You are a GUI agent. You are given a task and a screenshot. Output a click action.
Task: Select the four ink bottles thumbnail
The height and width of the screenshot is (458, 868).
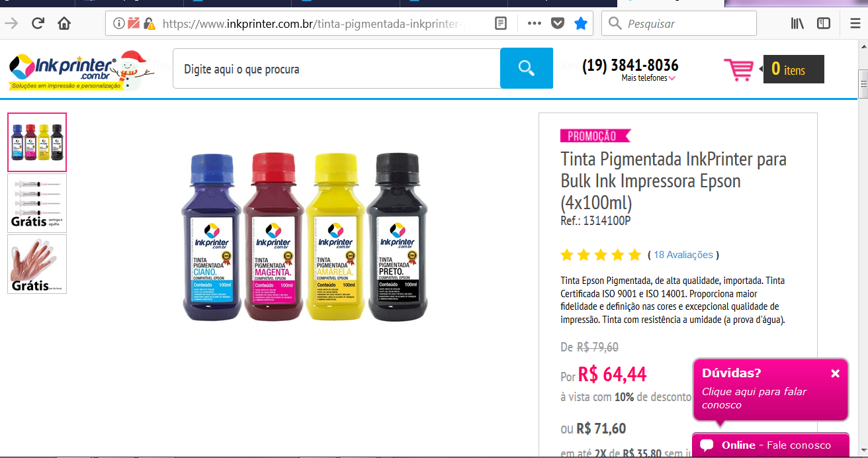[37, 142]
